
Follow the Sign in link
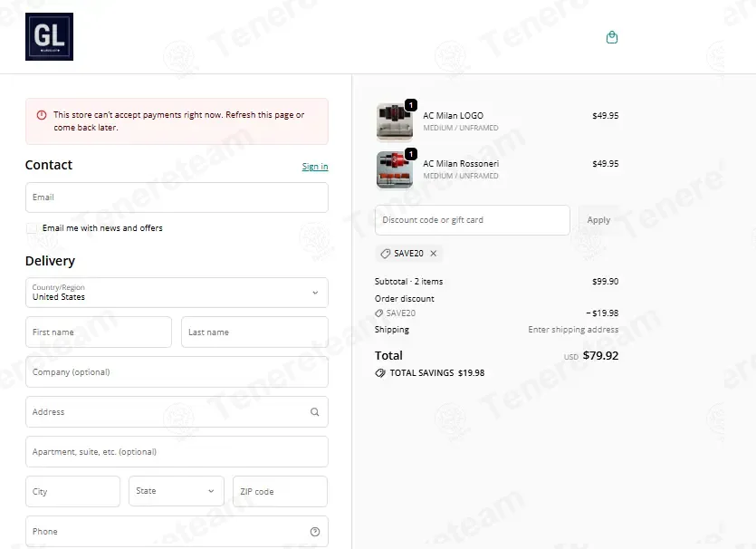pos(315,167)
